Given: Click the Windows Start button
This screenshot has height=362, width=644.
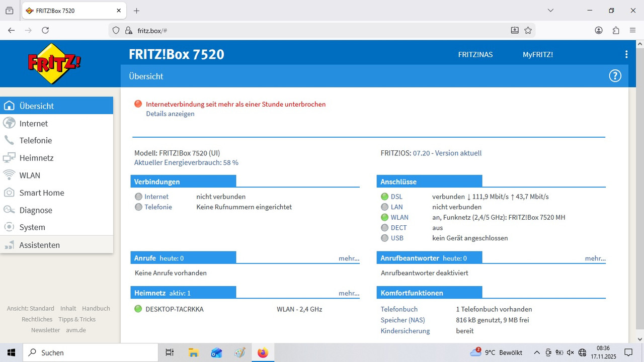Looking at the screenshot, I should (x=11, y=352).
